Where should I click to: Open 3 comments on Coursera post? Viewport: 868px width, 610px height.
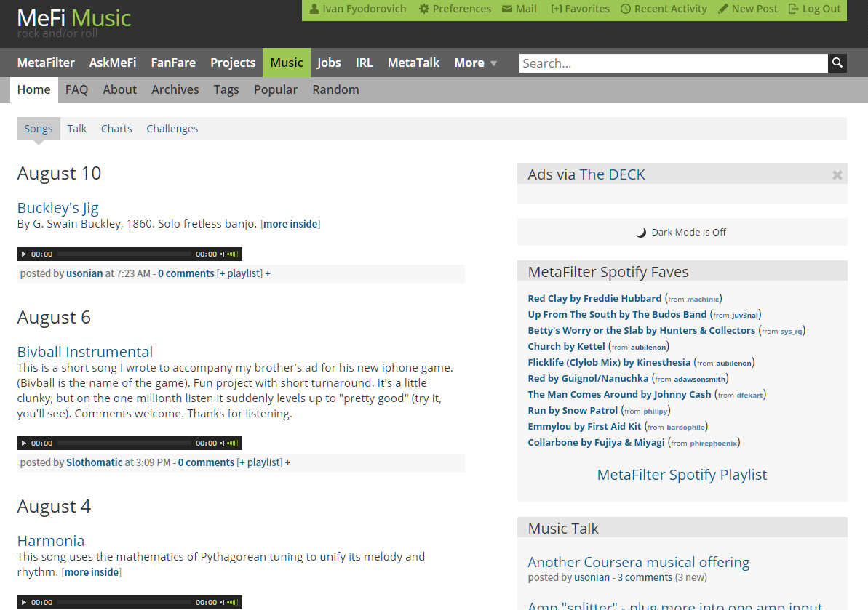click(645, 577)
